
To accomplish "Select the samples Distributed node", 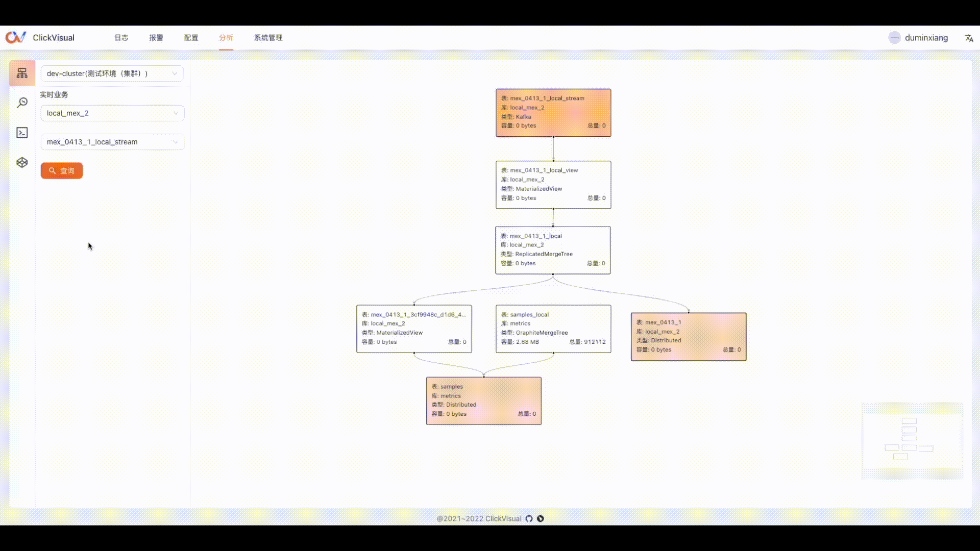I will [x=483, y=400].
